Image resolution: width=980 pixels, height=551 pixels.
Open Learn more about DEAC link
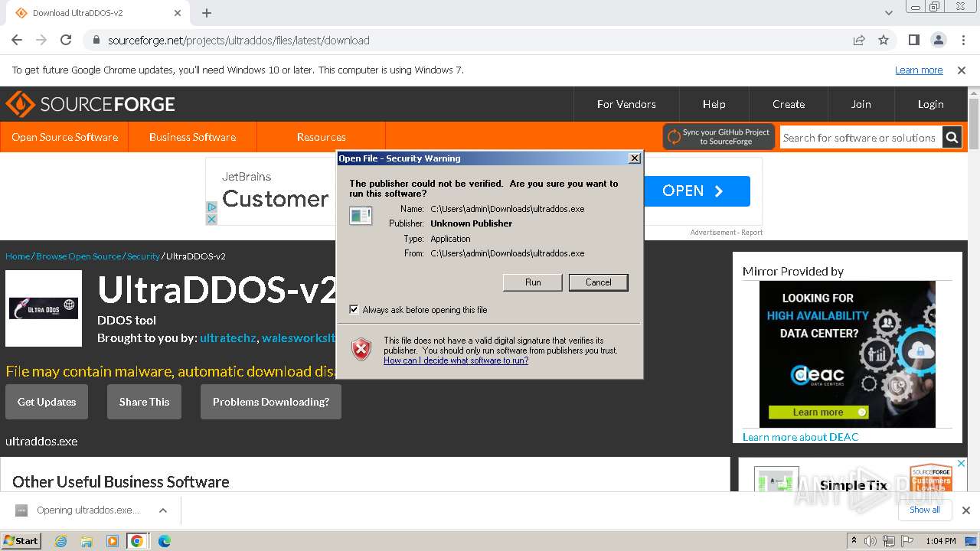(801, 437)
